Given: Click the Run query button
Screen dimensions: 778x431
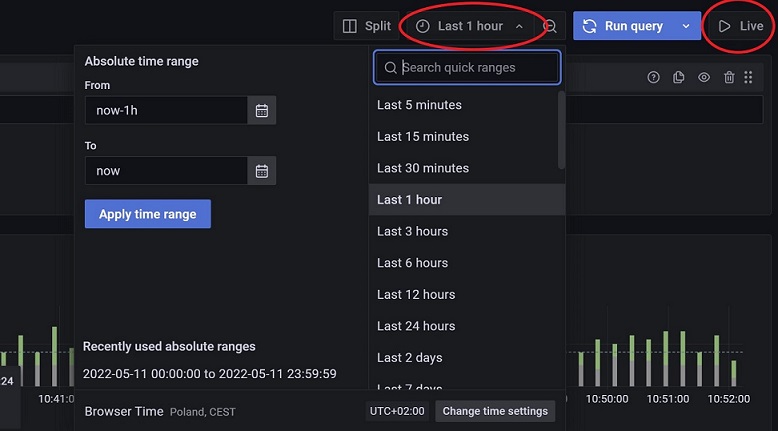Looking at the screenshot, I should 623,26.
